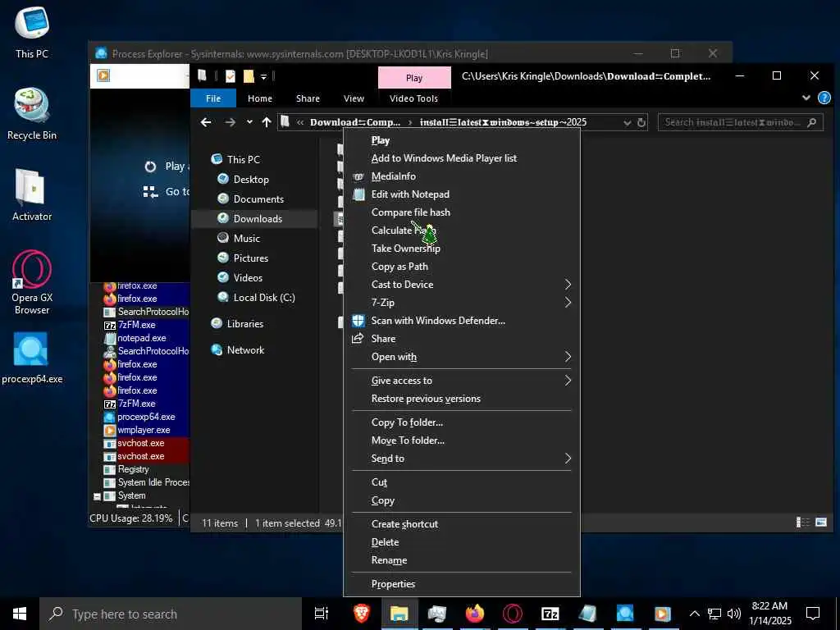Open clock showing 8:22 AM

click(x=769, y=614)
